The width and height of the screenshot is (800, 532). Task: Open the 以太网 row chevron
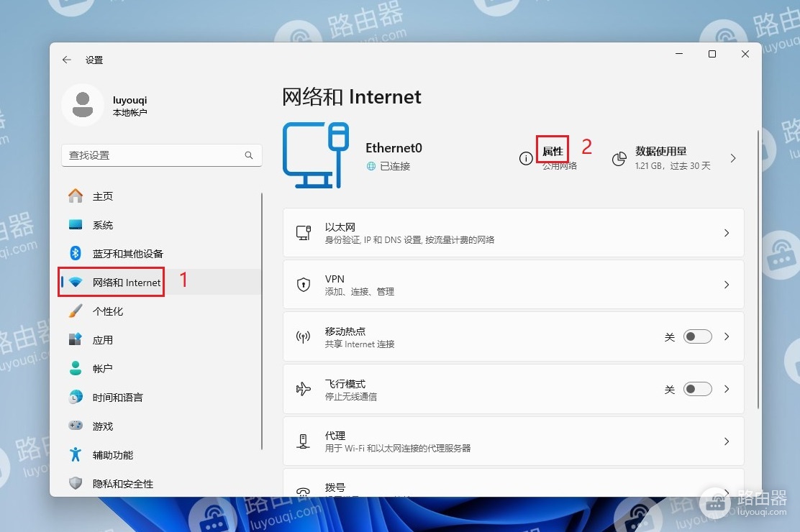tap(727, 233)
